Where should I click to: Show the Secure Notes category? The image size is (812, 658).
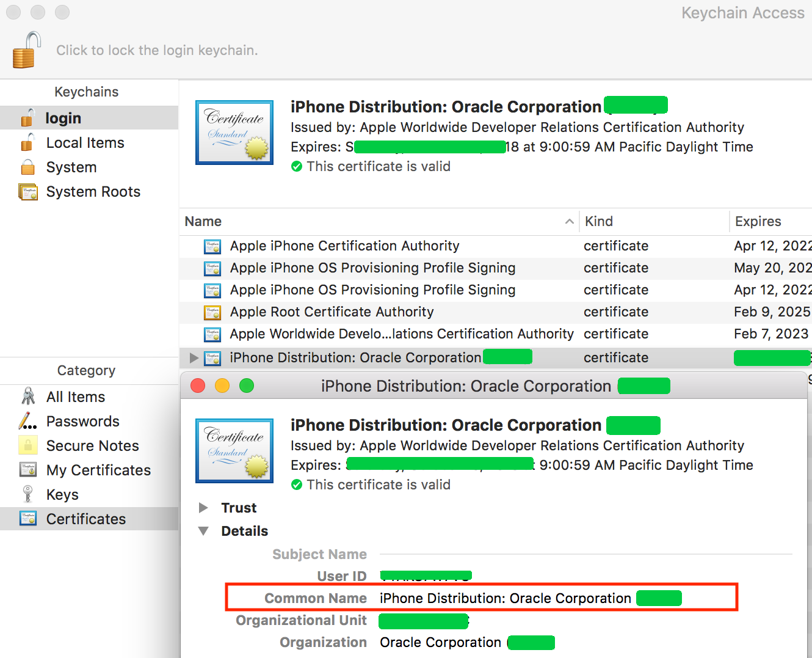[89, 445]
